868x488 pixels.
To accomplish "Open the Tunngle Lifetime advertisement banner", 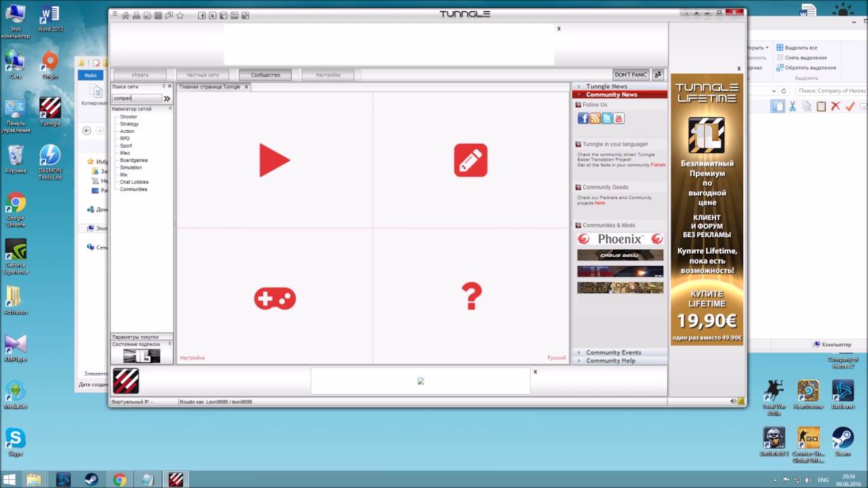I will 707,210.
